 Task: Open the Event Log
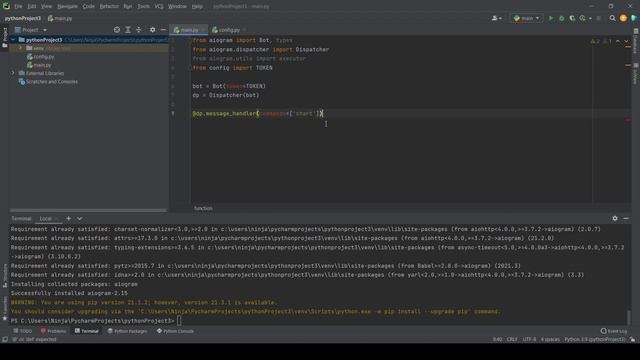tap(614, 331)
